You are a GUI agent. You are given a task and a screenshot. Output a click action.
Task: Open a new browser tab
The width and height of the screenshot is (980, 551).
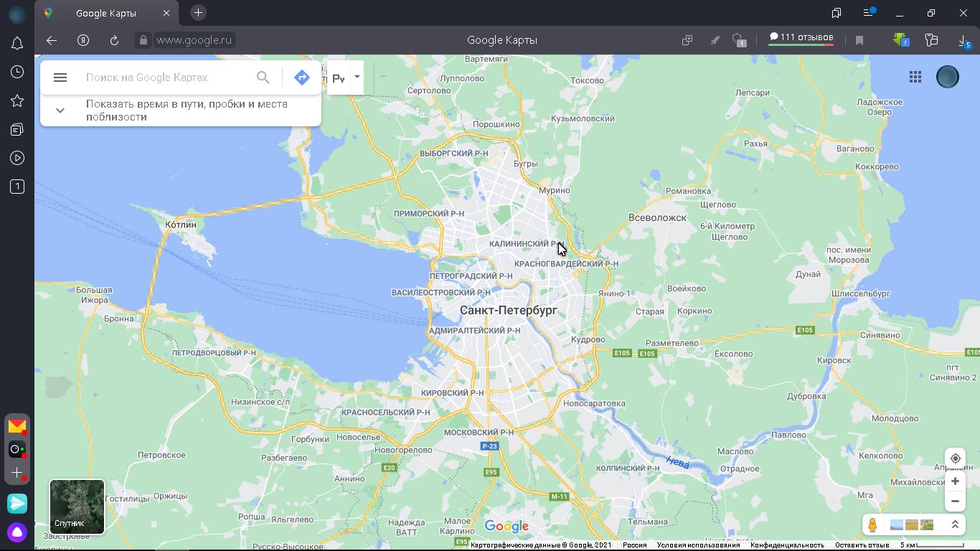click(x=199, y=13)
